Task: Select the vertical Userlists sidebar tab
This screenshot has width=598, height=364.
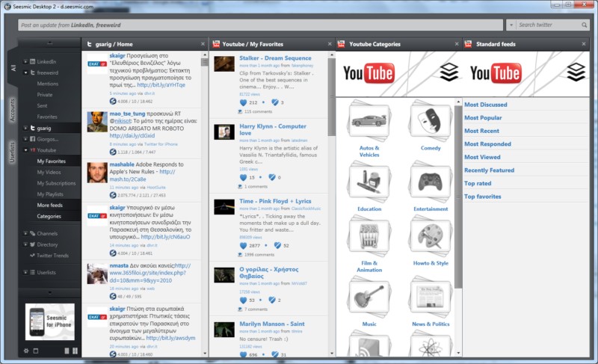Action: coord(12,152)
